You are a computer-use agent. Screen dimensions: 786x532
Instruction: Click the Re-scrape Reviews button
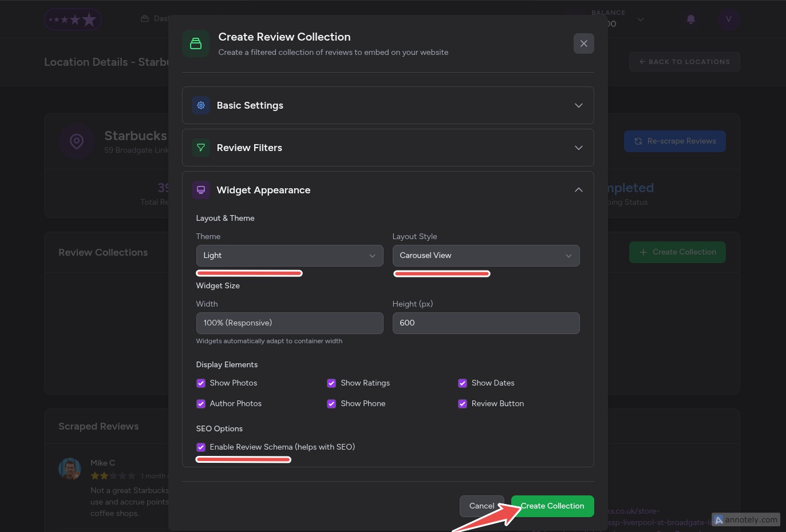(x=675, y=141)
